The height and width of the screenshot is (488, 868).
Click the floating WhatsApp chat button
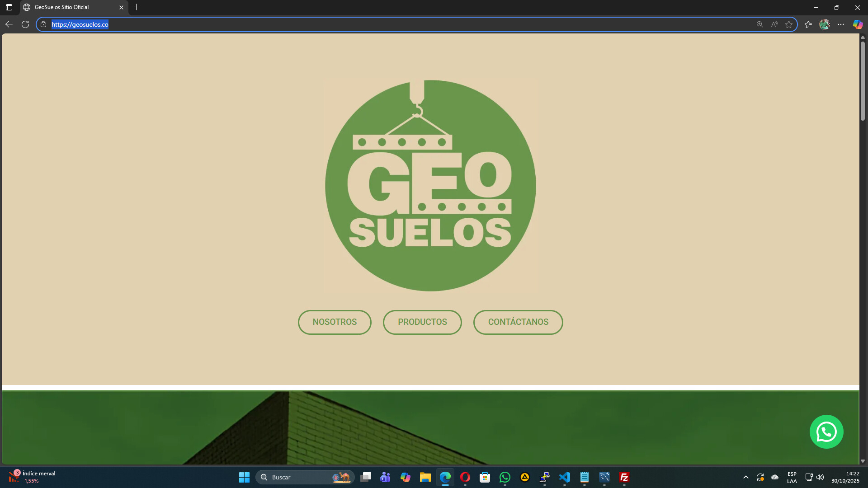pyautogui.click(x=826, y=432)
